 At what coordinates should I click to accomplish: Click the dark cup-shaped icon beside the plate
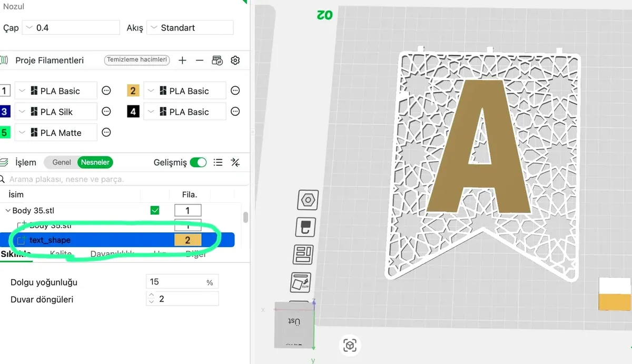click(305, 228)
